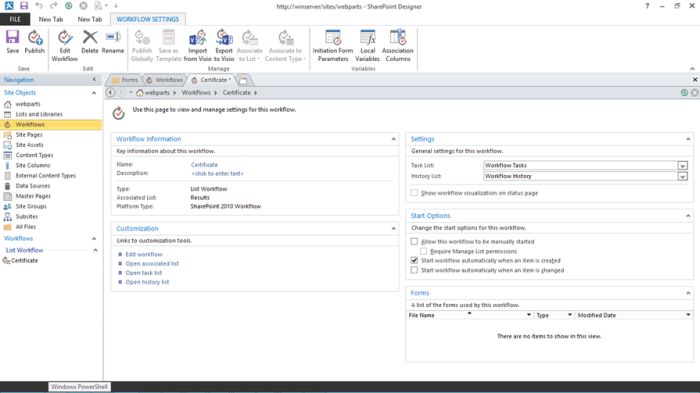Click the Save as Template icon
The width and height of the screenshot is (700, 393).
168,46
